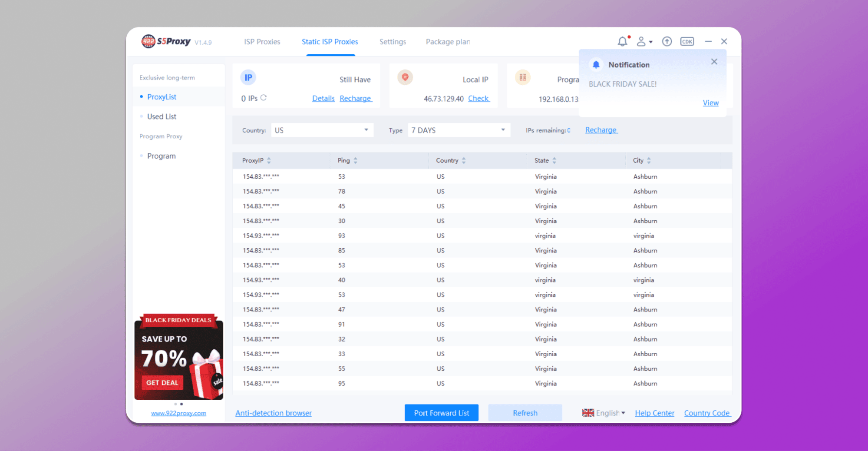Click the Local IP location icon
868x451 pixels.
point(405,77)
